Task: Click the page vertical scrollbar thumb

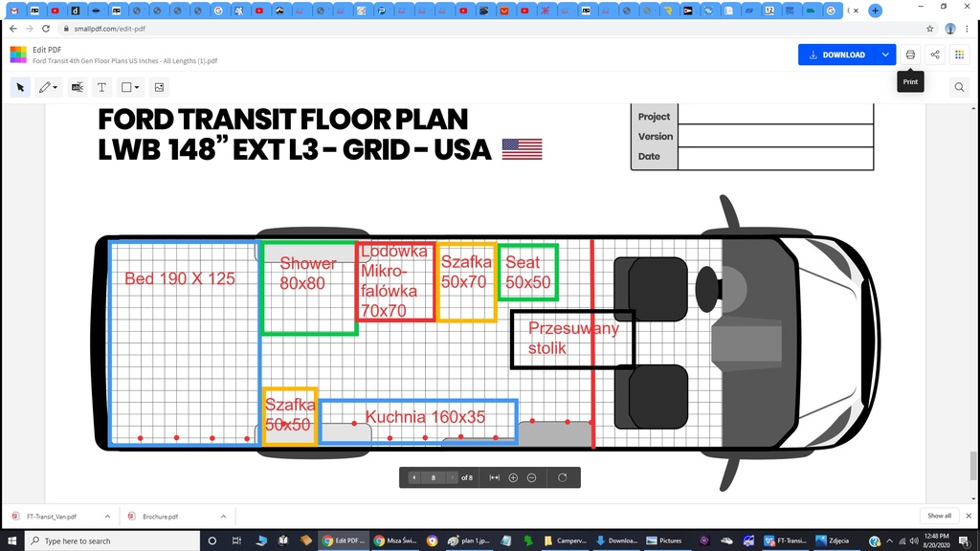Action: 973,466
